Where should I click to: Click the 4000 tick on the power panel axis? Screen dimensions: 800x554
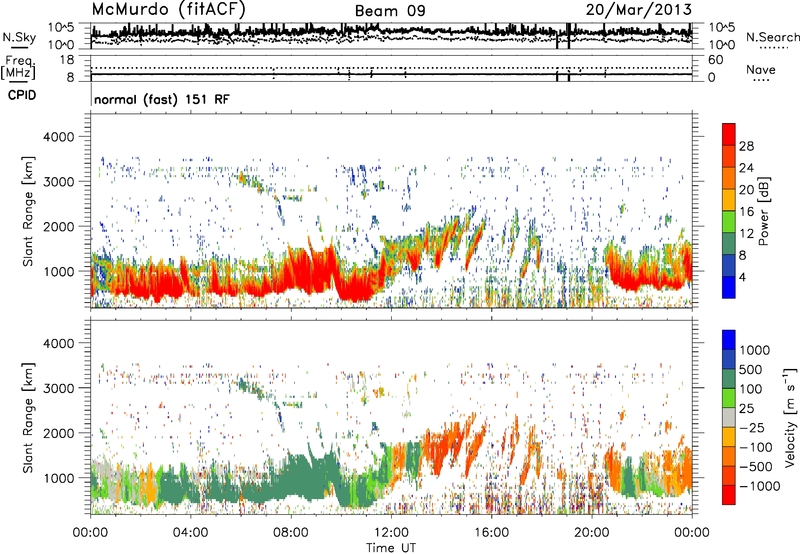click(x=58, y=137)
